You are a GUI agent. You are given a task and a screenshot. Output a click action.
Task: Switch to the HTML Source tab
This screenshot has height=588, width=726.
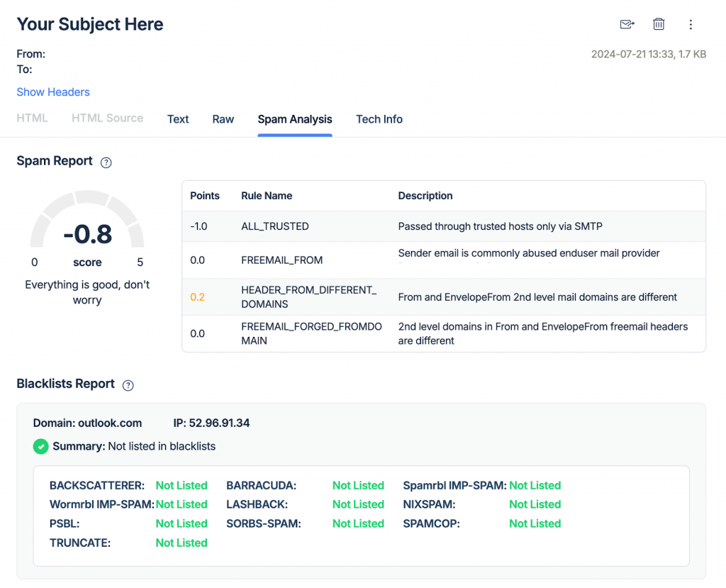[x=107, y=118]
